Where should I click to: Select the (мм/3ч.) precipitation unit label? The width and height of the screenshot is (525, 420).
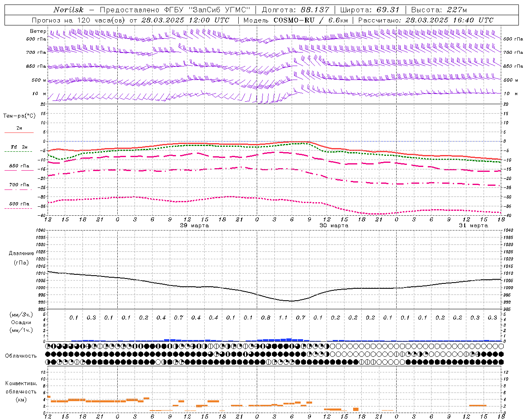click(x=21, y=315)
